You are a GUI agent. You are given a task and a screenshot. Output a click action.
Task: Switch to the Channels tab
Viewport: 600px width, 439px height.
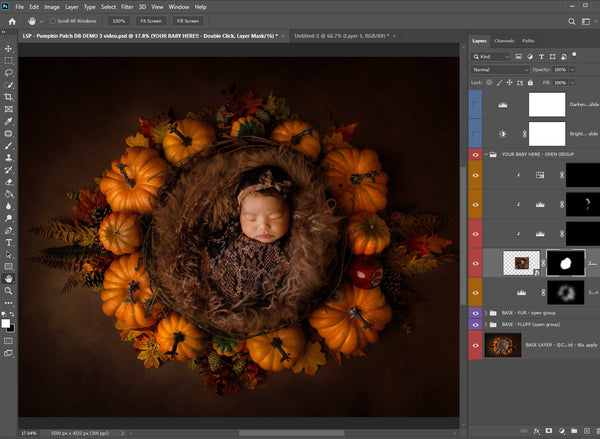click(x=504, y=41)
